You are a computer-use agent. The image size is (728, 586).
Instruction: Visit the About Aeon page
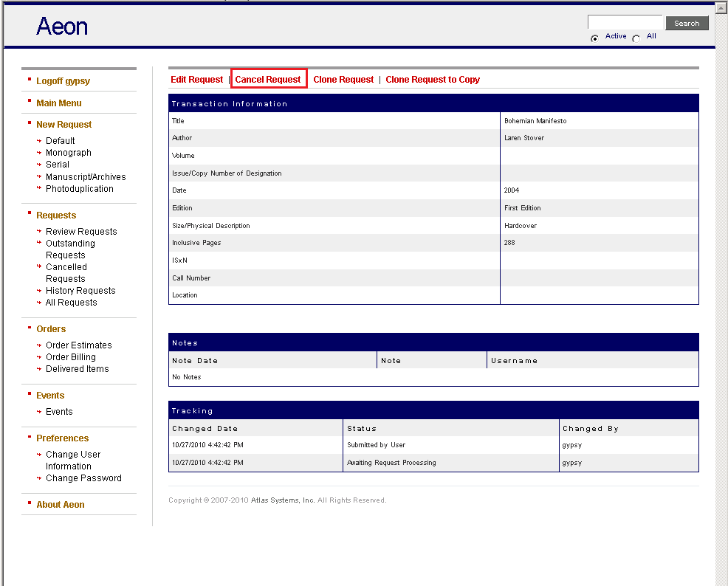[61, 505]
